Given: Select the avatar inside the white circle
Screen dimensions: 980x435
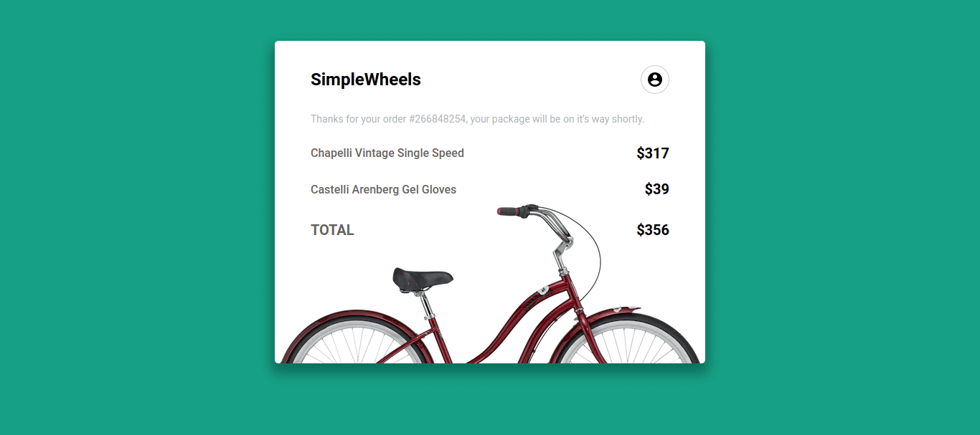Looking at the screenshot, I should (x=654, y=80).
